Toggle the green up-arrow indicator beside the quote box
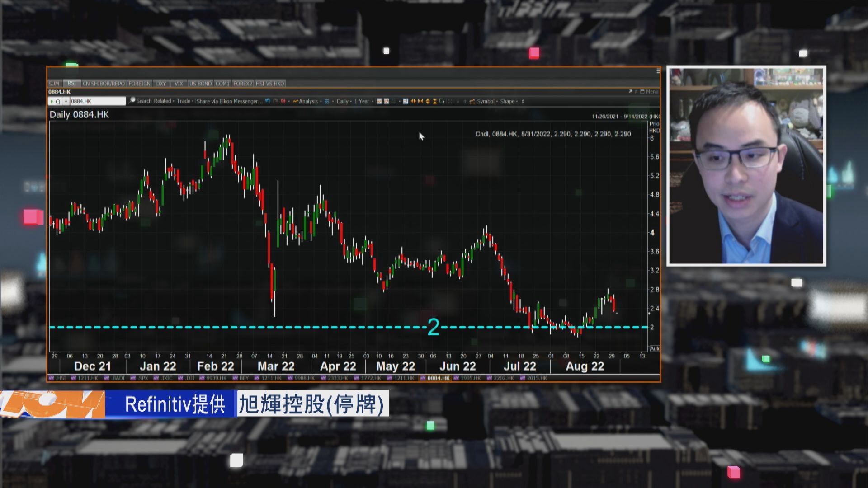 pyautogui.click(x=51, y=101)
